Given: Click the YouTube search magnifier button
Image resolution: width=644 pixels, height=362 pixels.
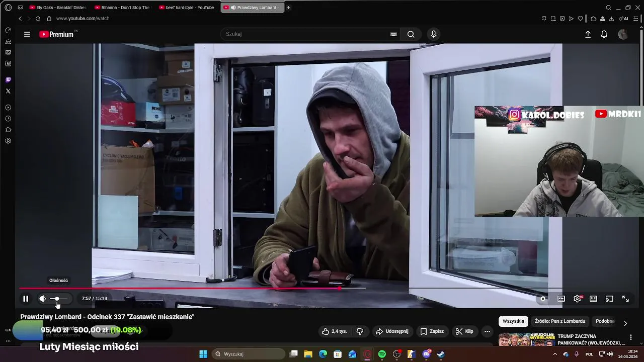Looking at the screenshot, I should click(x=411, y=34).
